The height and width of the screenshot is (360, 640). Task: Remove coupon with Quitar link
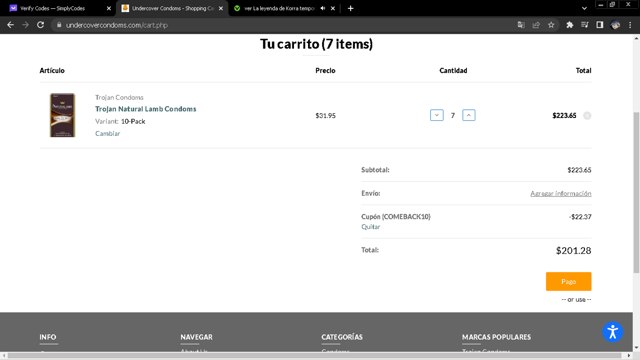[x=371, y=227]
